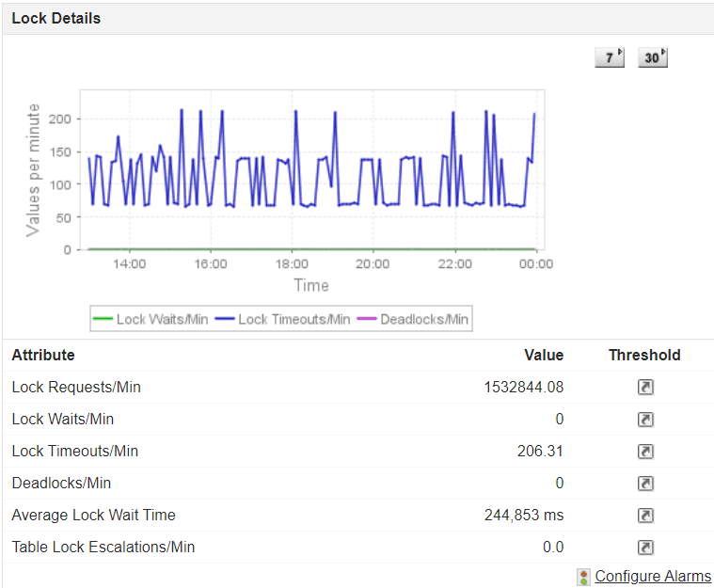Select the Threshold column header

(644, 356)
